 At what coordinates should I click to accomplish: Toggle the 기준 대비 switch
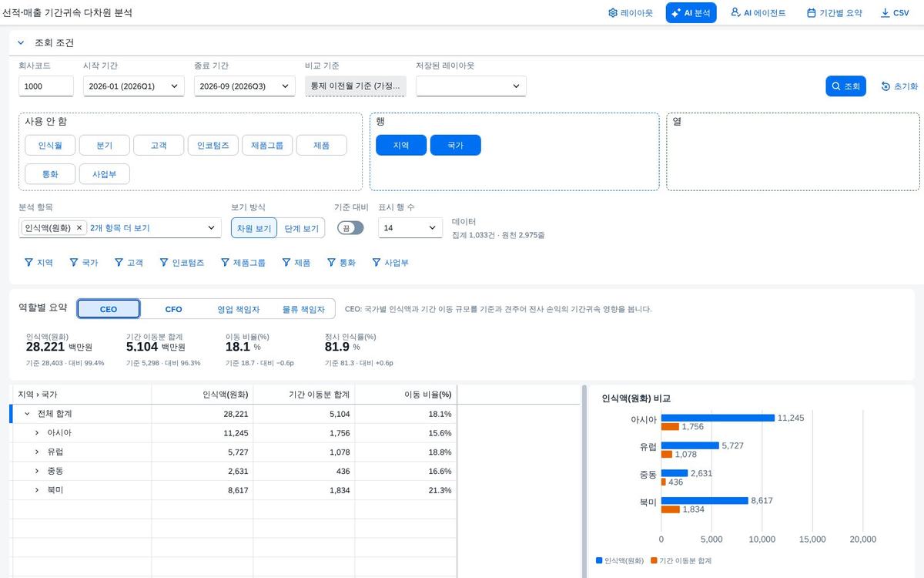point(350,228)
